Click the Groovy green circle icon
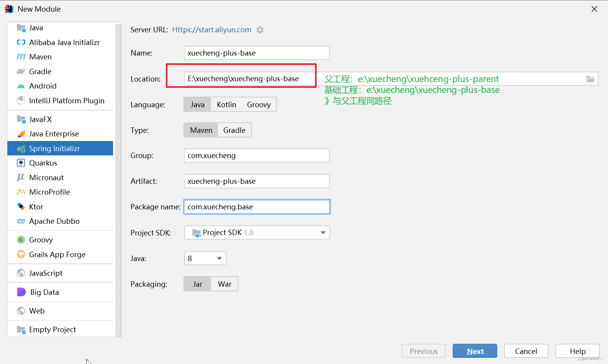 point(21,240)
